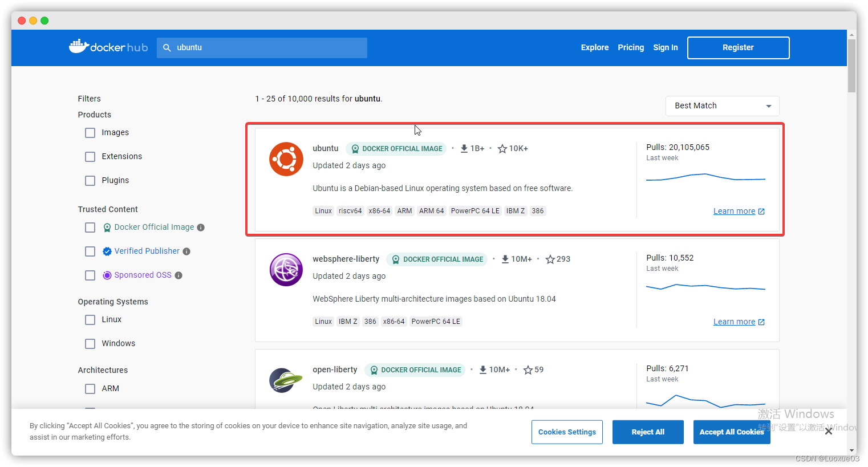Tick the ARM architecture checkbox
The width and height of the screenshot is (868, 467).
click(90, 389)
